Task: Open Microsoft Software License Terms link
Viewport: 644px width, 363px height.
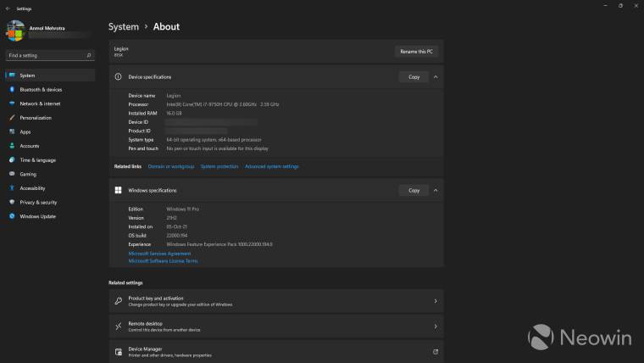Action: point(163,261)
